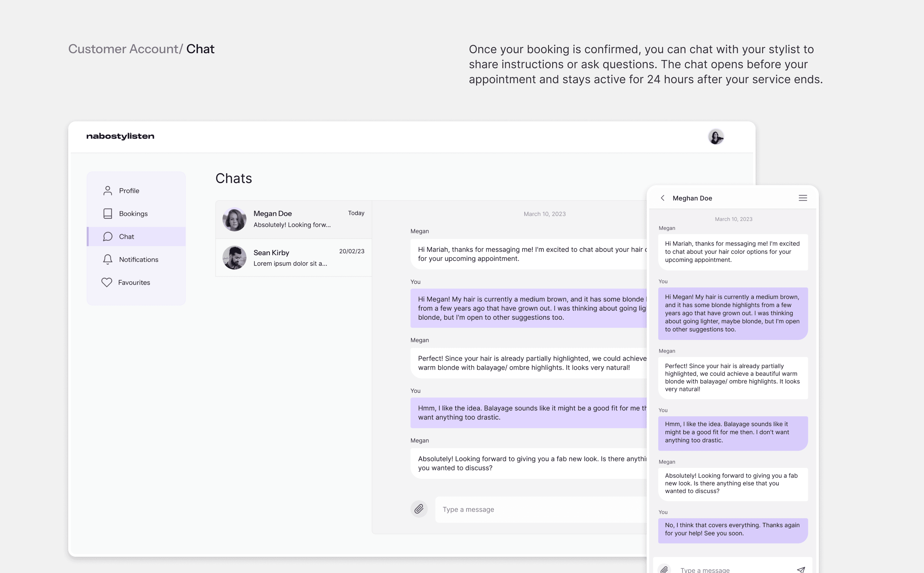The image size is (924, 573).
Task: Go to the Bookings menu item
Action: tap(133, 214)
